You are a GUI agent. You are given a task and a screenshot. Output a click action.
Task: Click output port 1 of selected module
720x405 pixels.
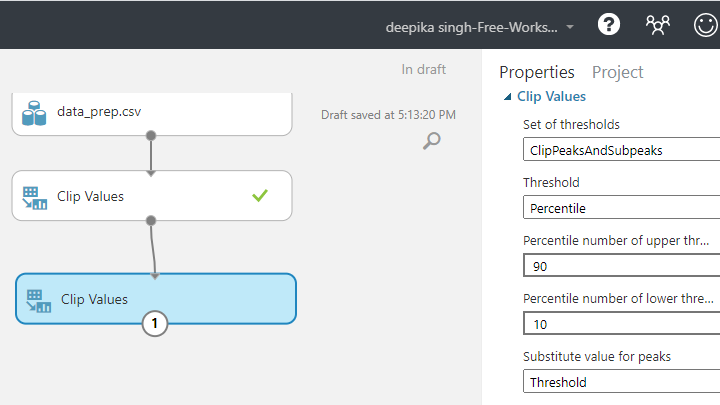tap(155, 323)
